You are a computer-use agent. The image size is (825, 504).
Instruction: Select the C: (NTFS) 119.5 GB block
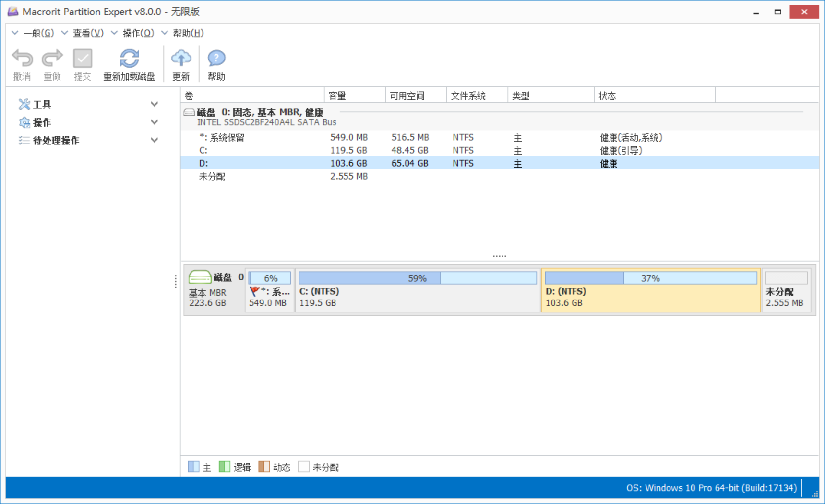click(x=418, y=290)
